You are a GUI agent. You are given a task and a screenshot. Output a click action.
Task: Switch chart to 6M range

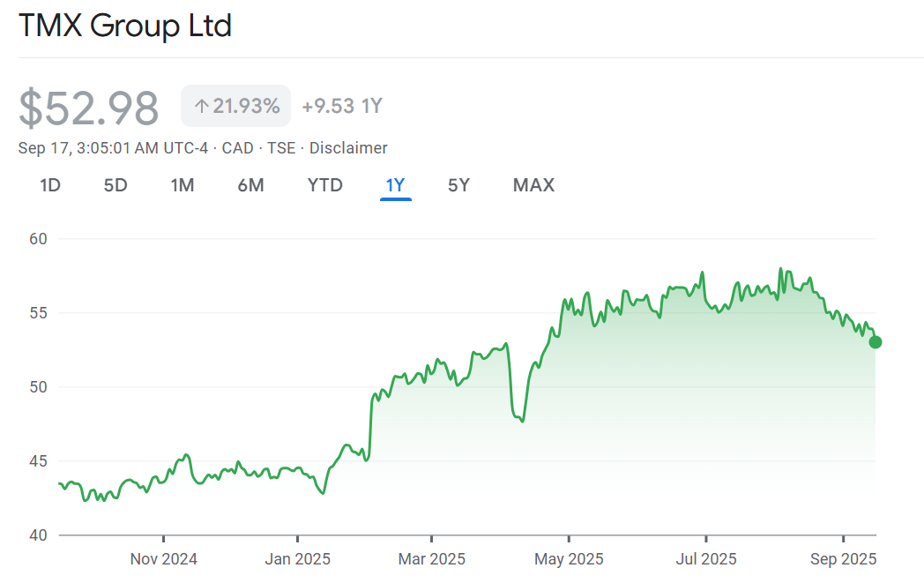(250, 185)
